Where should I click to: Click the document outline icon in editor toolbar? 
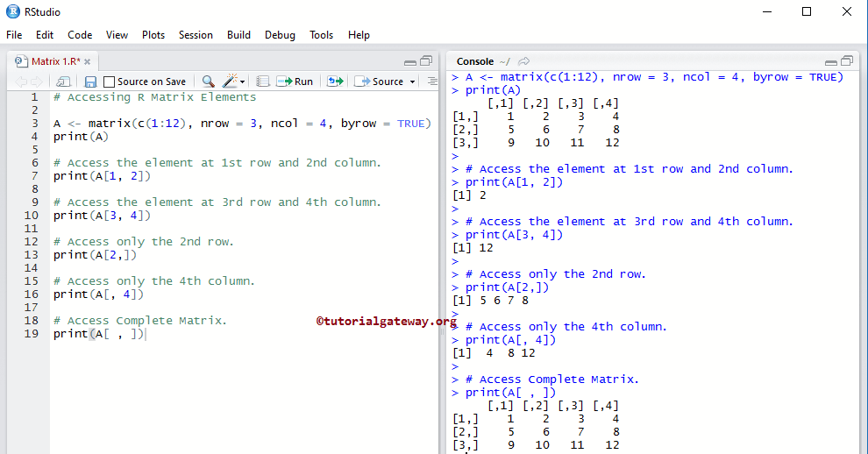432,82
